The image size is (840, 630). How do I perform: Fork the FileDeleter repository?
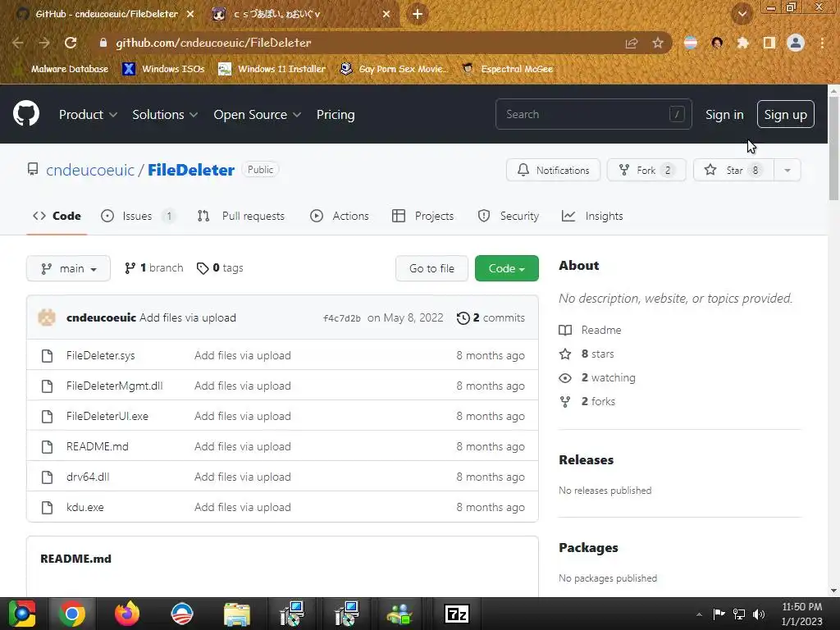click(646, 171)
